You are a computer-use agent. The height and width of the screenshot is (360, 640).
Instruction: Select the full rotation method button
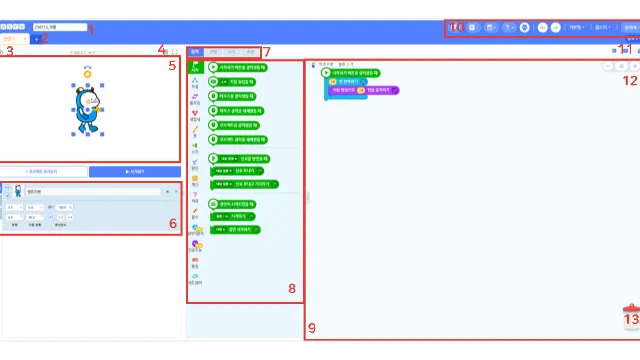click(51, 217)
